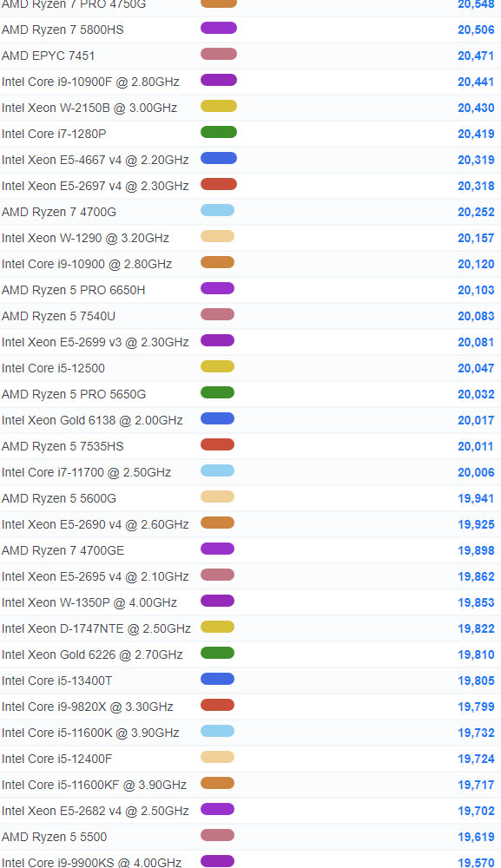Click Intel Core i9-10900F @ 2.80GHz
This screenshot has width=501, height=868.
90,82
